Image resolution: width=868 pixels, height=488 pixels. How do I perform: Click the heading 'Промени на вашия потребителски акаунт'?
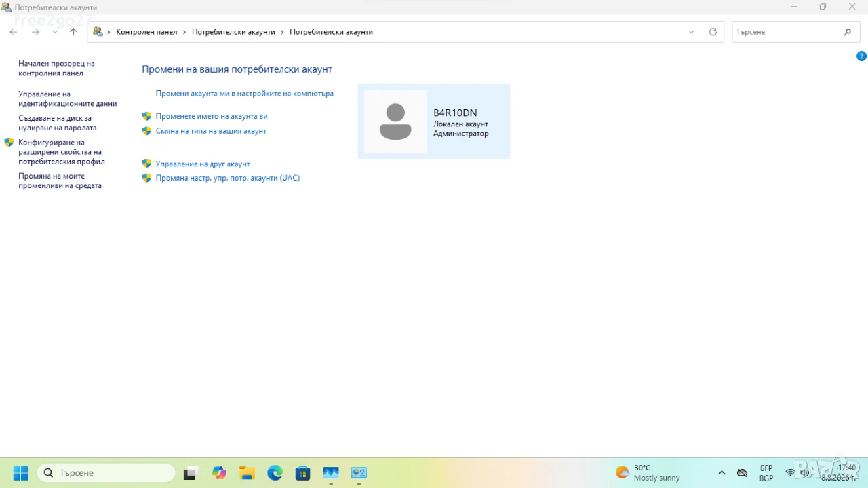[x=237, y=69]
